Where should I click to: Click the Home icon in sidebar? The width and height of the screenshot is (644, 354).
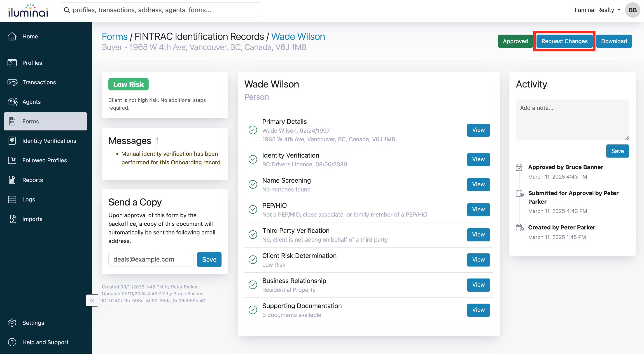[12, 36]
